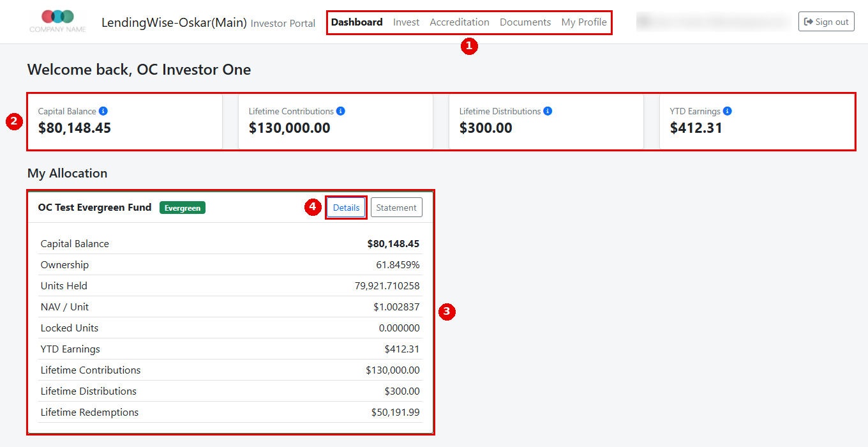This screenshot has width=868, height=447.
Task: Click the Ownership value 61.8459%
Action: 398,265
